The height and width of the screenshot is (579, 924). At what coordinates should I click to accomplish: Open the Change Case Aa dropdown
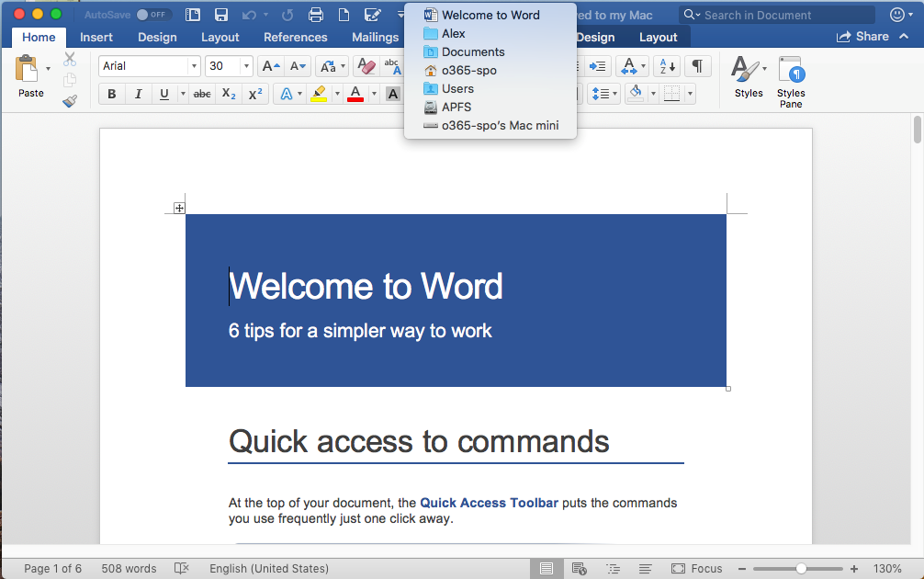pos(332,66)
